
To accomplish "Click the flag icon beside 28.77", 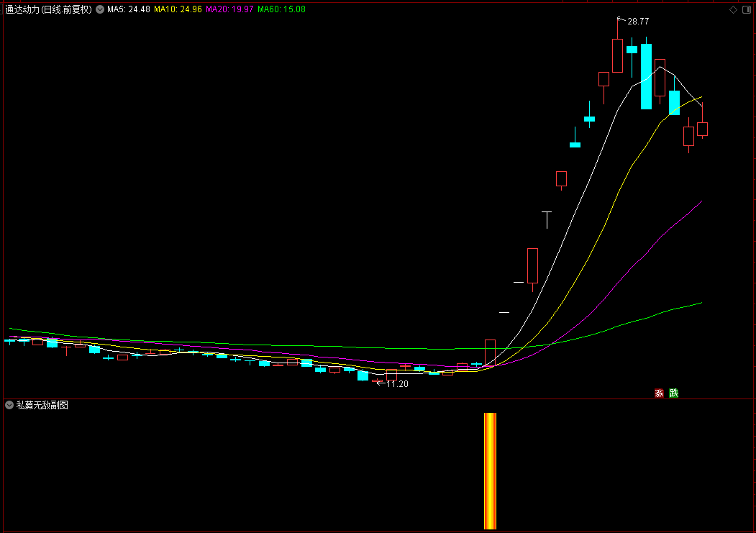I will [x=620, y=18].
